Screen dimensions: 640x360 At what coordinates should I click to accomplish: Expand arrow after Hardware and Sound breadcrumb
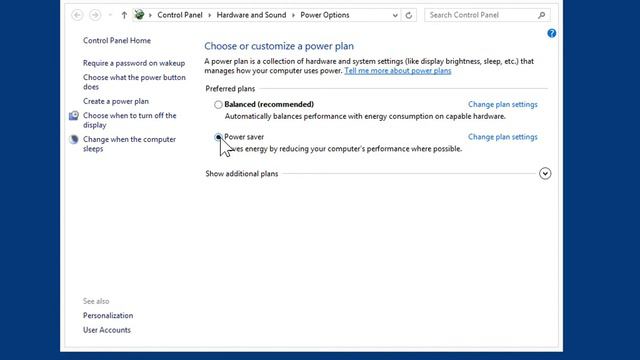click(x=293, y=15)
